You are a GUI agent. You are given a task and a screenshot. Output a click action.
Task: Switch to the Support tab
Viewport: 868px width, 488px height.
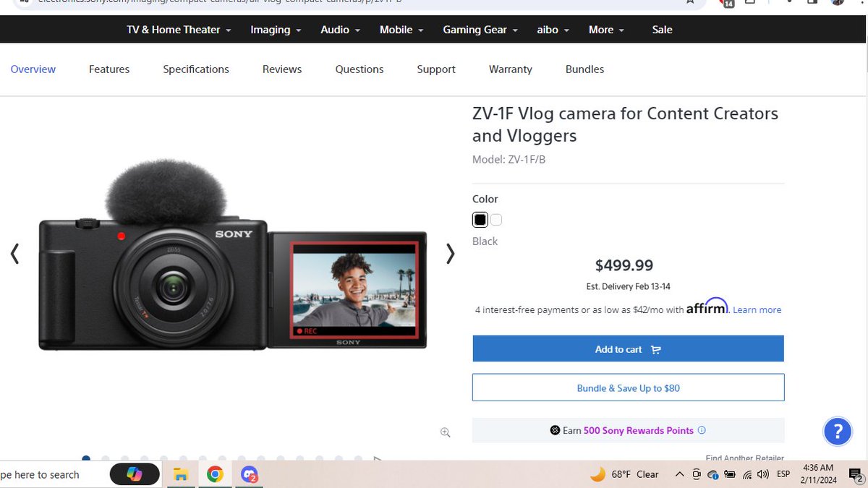436,69
